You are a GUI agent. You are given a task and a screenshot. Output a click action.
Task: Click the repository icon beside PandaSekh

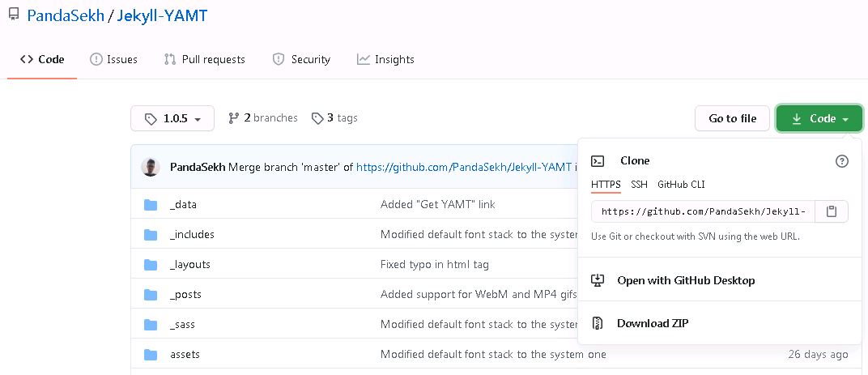coord(15,15)
